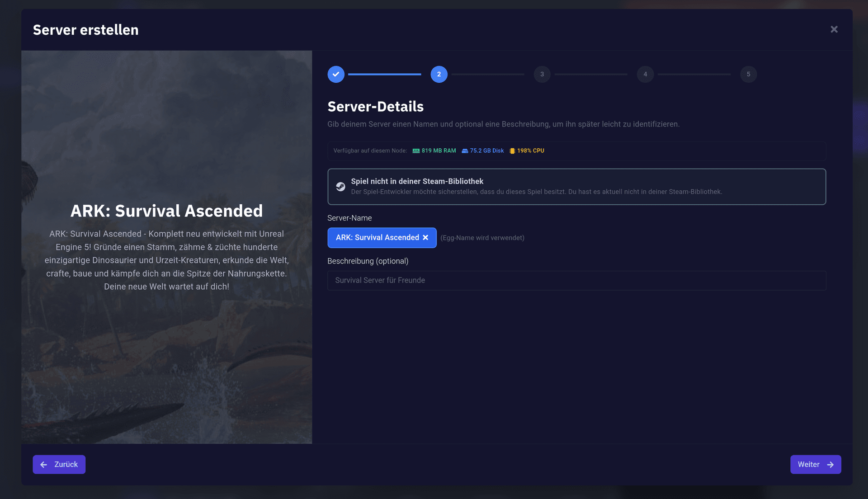Jump to step 3 circle
This screenshot has width=868, height=499.
[x=542, y=74]
